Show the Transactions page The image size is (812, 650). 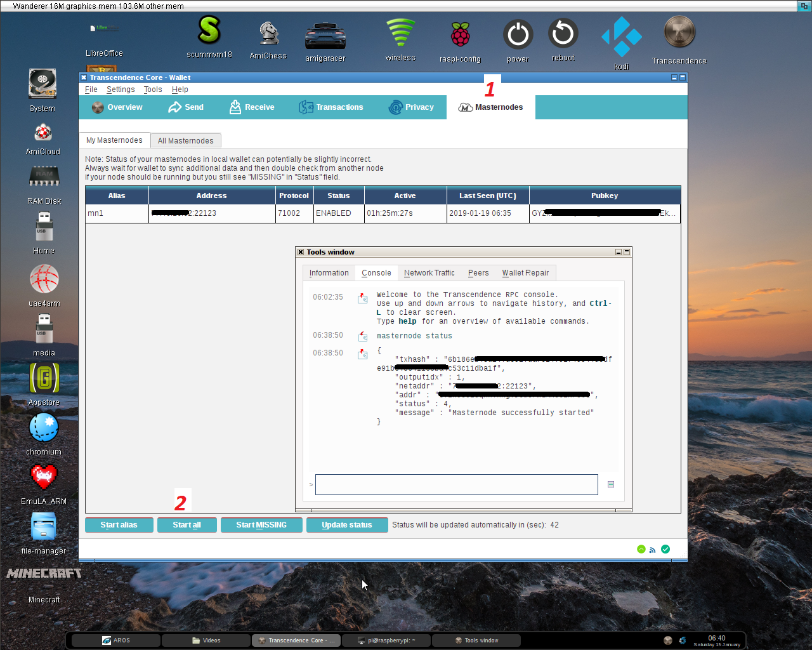click(x=331, y=107)
